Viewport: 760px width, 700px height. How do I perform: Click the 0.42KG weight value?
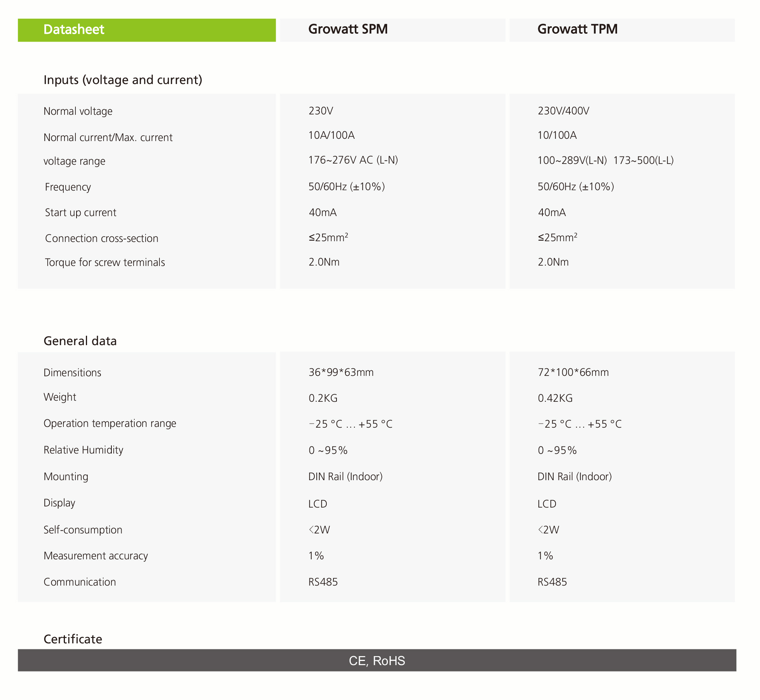555,398
